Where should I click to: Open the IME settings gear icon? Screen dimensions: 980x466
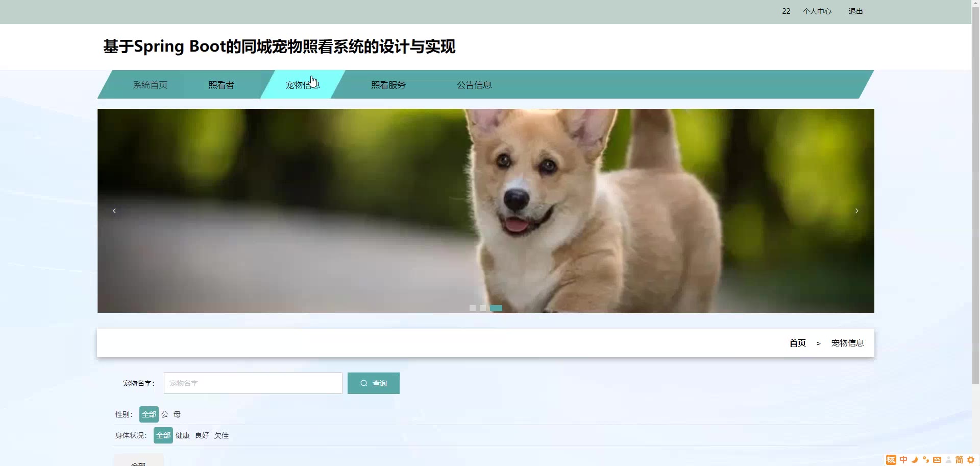click(x=971, y=460)
